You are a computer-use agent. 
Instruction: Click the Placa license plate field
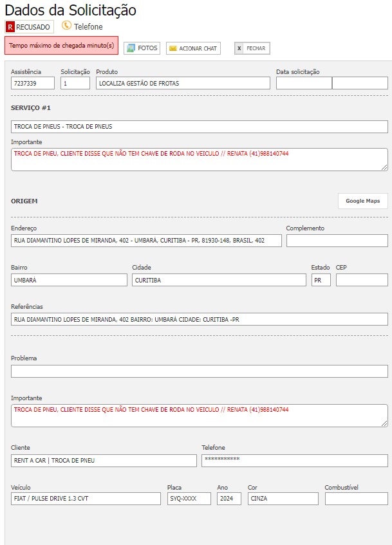(189, 499)
